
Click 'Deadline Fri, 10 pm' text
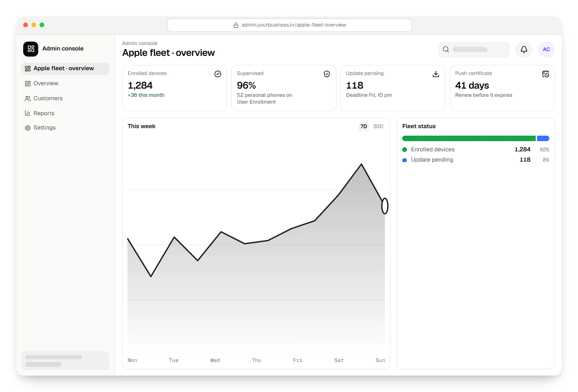369,95
